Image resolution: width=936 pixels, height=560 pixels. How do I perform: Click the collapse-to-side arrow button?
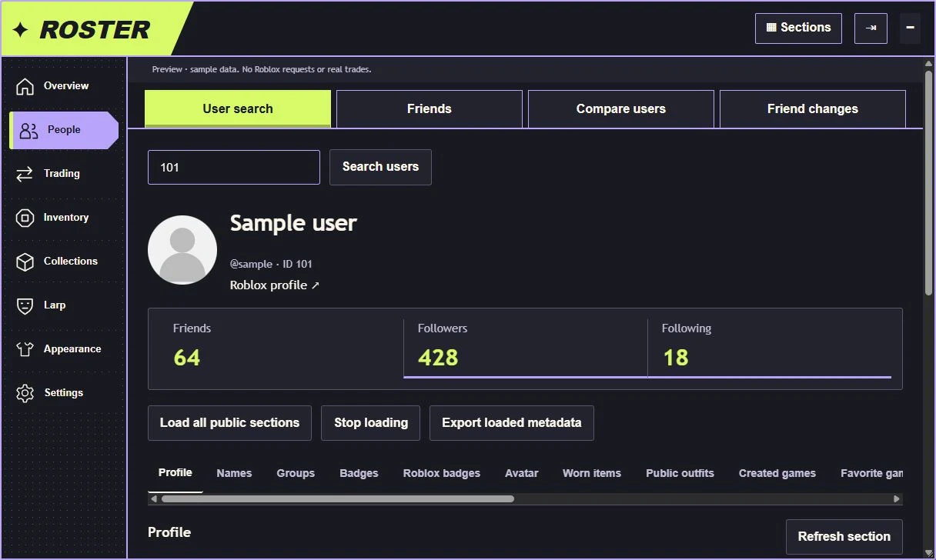(871, 28)
